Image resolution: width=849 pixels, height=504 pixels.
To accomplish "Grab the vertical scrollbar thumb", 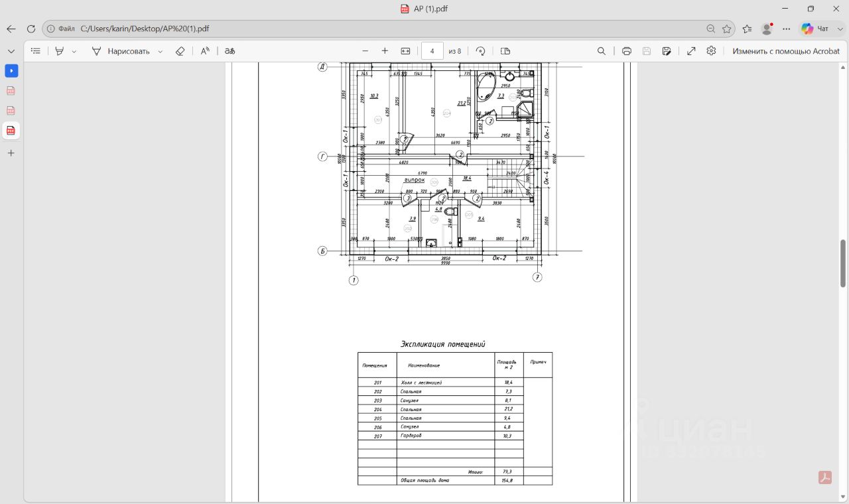I will (844, 263).
